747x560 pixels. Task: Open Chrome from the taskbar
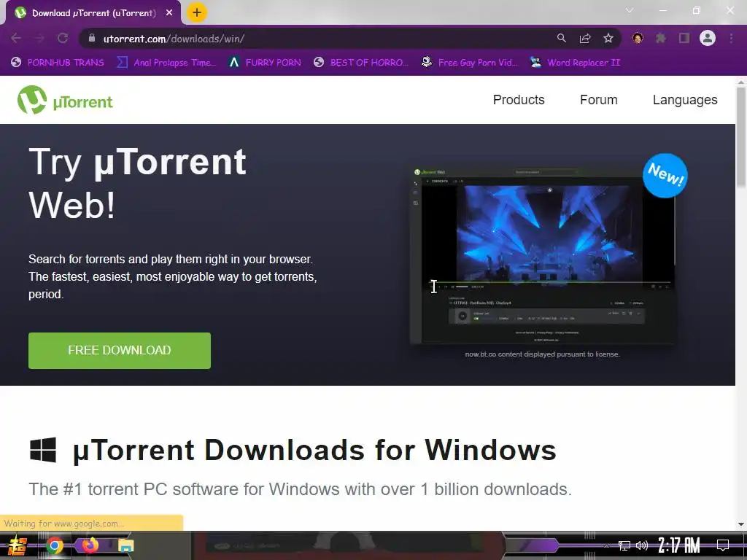click(x=54, y=545)
